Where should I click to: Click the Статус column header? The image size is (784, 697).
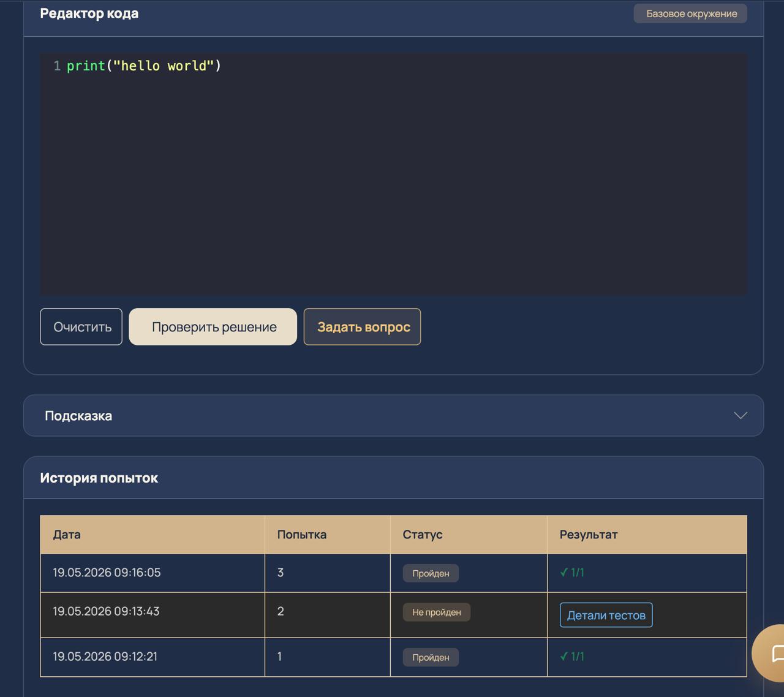coord(469,535)
